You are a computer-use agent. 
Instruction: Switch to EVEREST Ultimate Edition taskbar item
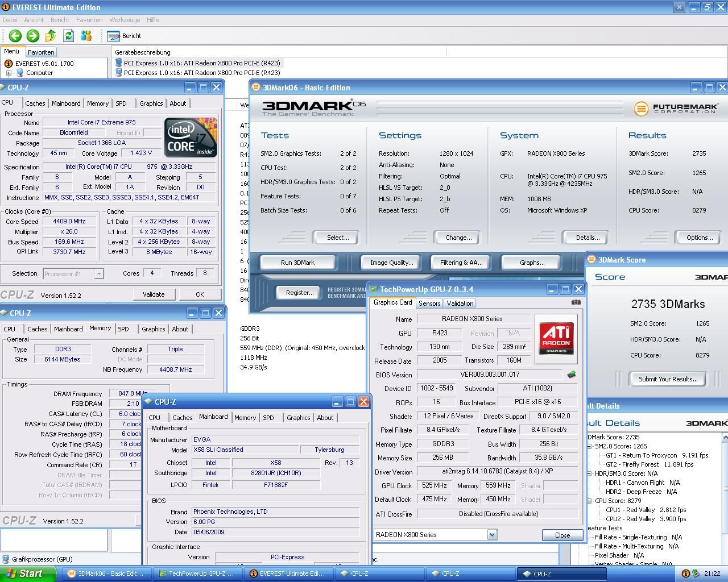pos(287,573)
